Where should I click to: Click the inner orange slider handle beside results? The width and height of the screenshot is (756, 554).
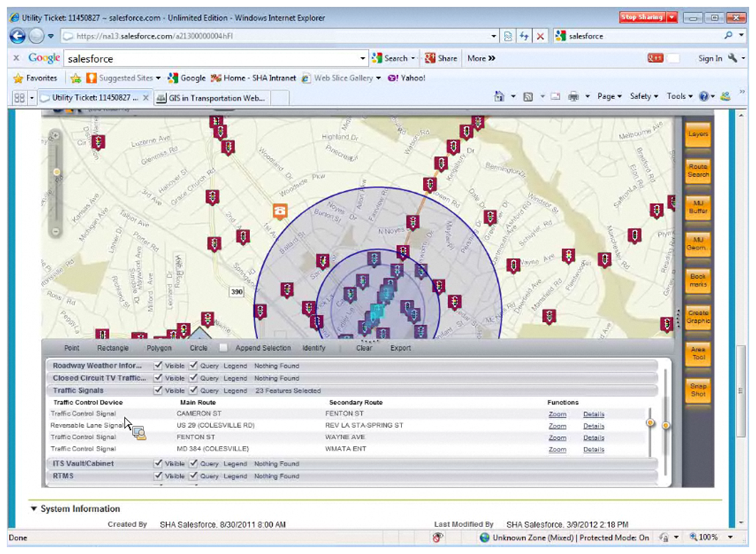pos(650,423)
